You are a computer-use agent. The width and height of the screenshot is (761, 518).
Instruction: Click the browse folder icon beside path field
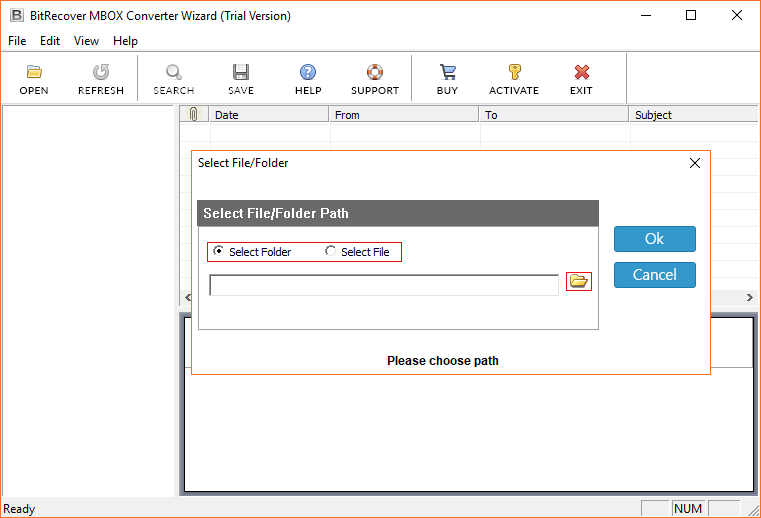pos(579,282)
